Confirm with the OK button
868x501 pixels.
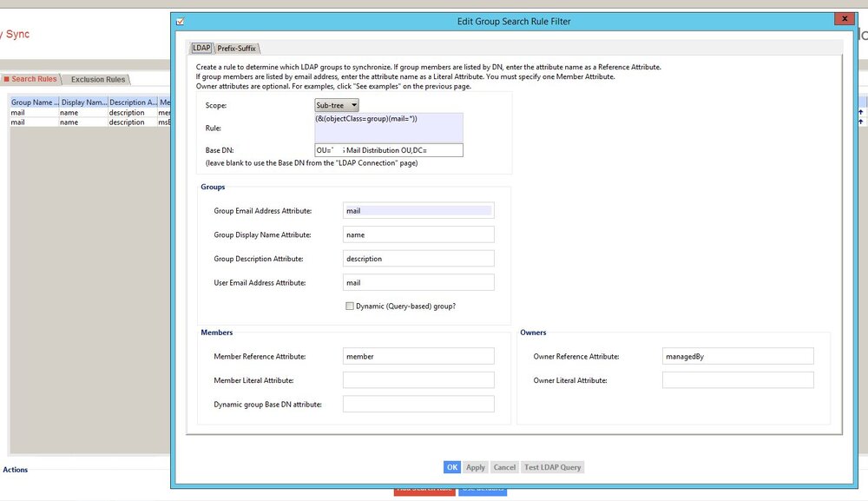tap(452, 467)
